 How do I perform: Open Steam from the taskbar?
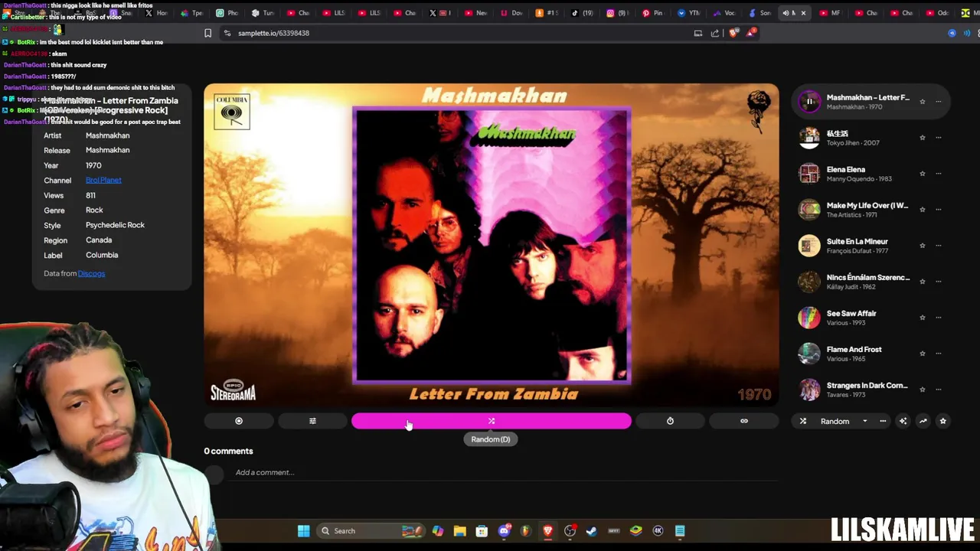(591, 530)
